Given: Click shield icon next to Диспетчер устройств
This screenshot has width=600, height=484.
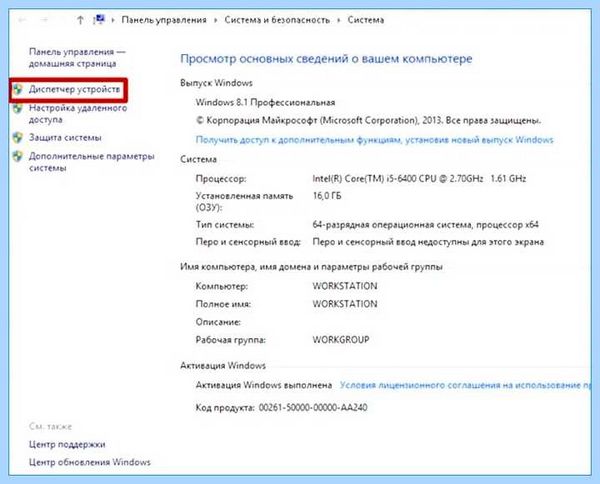Looking at the screenshot, I should point(18,90).
